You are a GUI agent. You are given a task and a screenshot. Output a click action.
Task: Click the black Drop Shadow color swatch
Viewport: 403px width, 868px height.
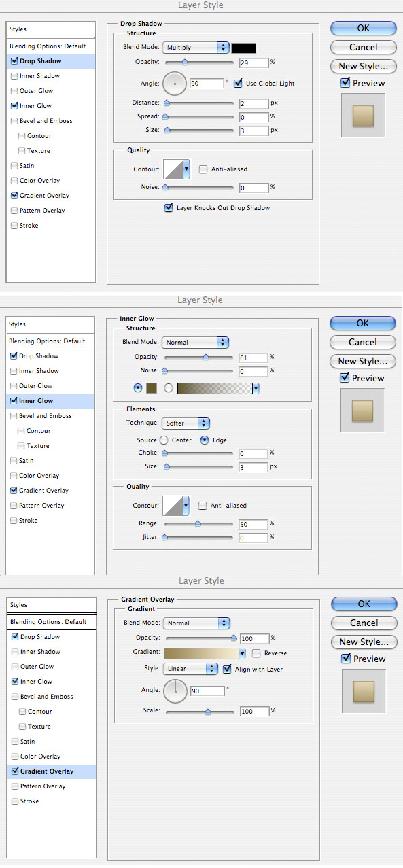[x=244, y=48]
